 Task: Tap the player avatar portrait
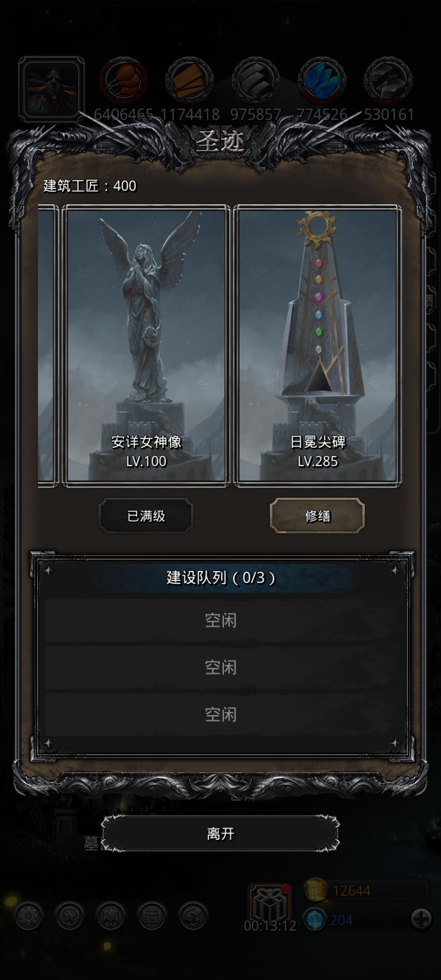pos(51,89)
